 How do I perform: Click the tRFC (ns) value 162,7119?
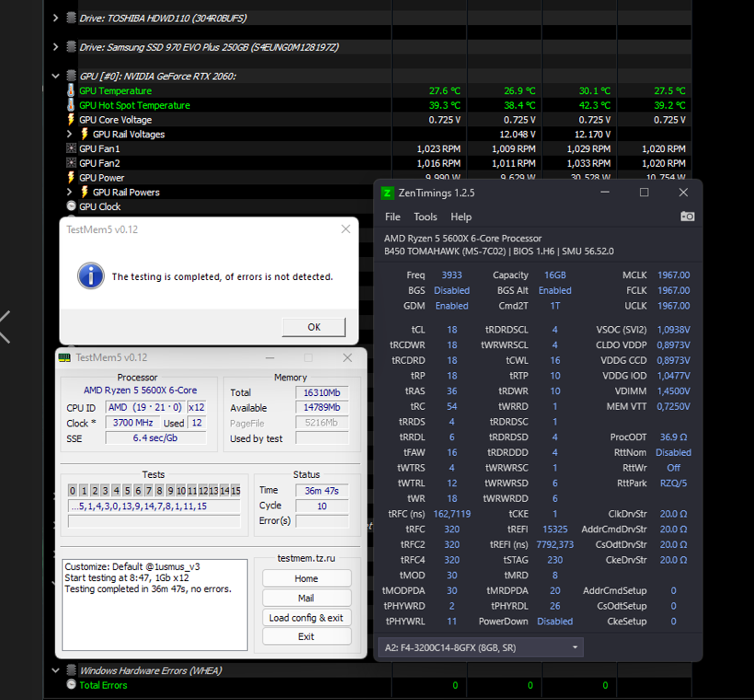click(451, 514)
